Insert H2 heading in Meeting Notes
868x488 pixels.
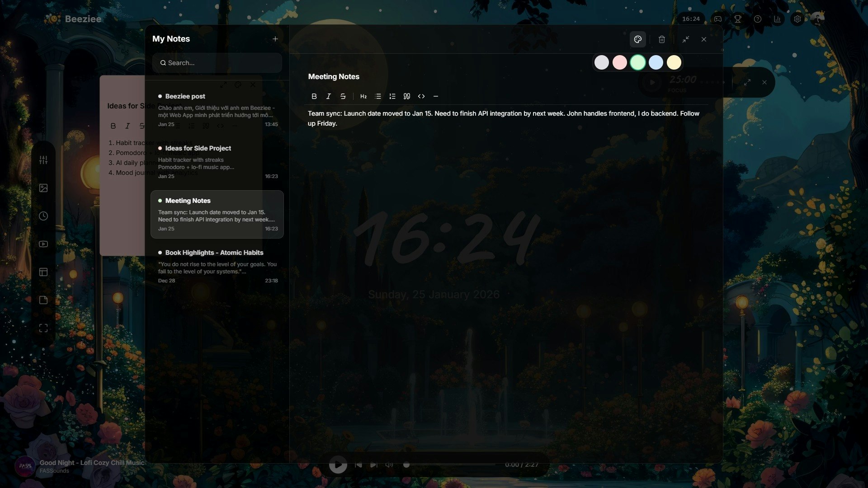[363, 96]
